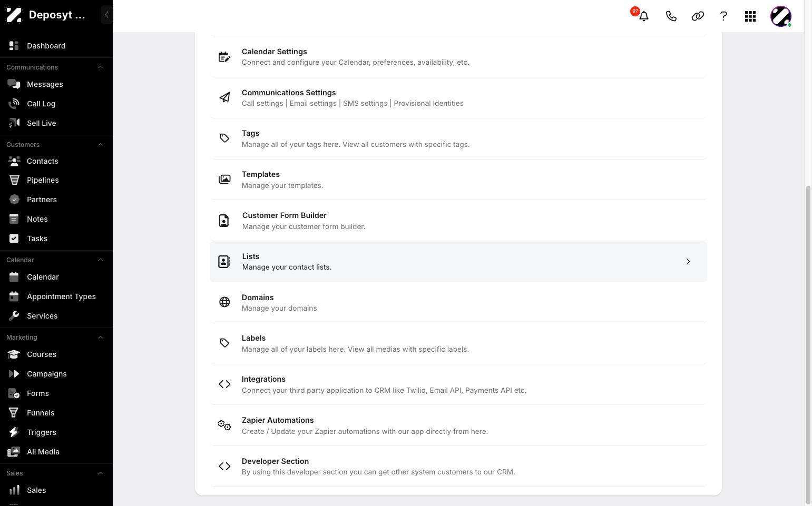The width and height of the screenshot is (812, 506).
Task: Open the Calendar Settings link
Action: click(x=458, y=57)
